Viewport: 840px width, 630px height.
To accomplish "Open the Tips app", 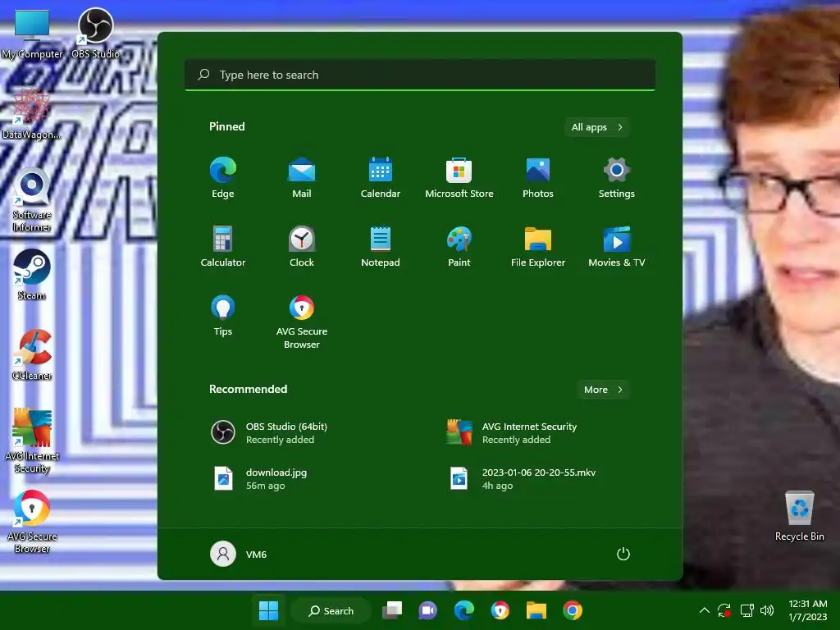I will (x=223, y=316).
